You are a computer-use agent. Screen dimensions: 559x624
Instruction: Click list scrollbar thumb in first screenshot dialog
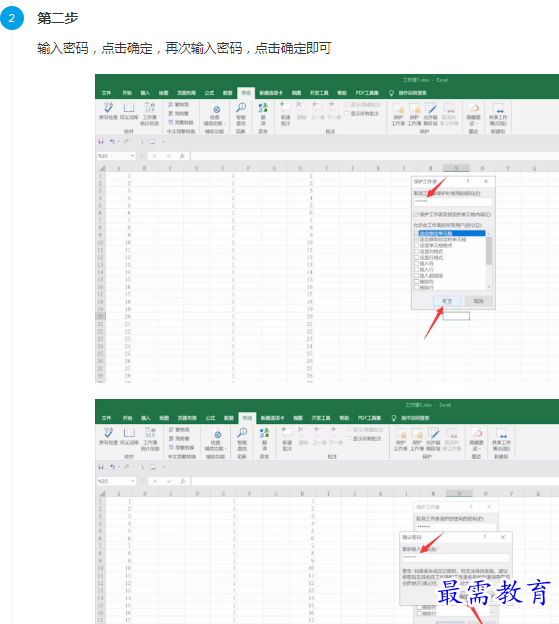[x=489, y=251]
